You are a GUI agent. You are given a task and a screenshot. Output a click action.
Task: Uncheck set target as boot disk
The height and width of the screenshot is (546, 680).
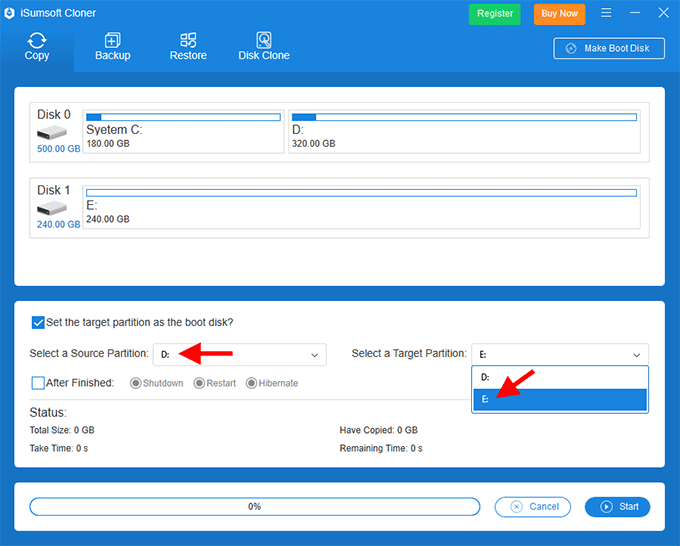(x=38, y=323)
